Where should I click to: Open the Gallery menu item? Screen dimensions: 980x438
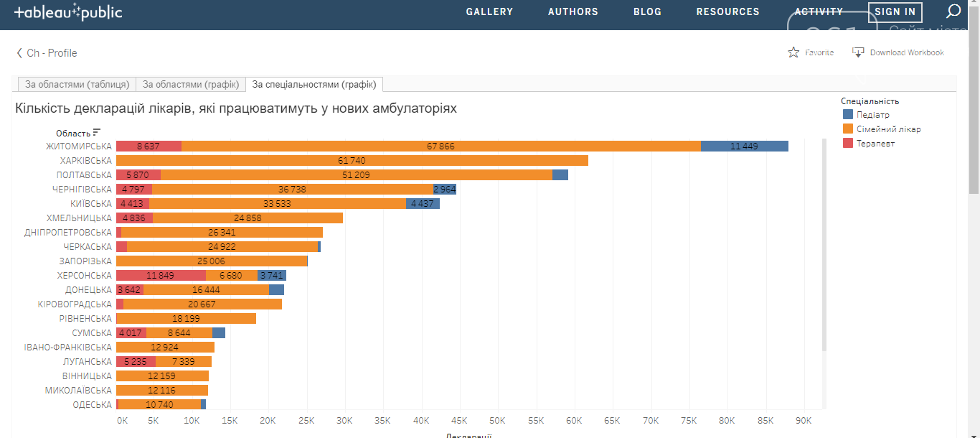pos(489,11)
